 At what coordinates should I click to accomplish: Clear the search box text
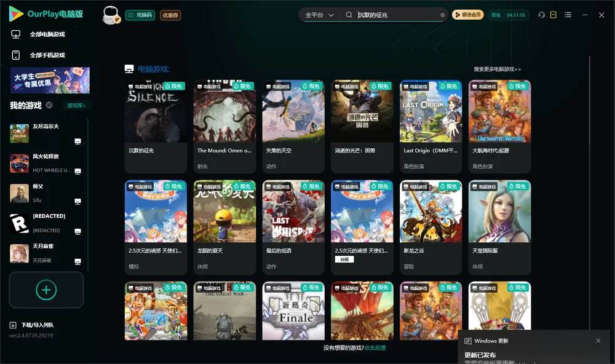pyautogui.click(x=442, y=15)
